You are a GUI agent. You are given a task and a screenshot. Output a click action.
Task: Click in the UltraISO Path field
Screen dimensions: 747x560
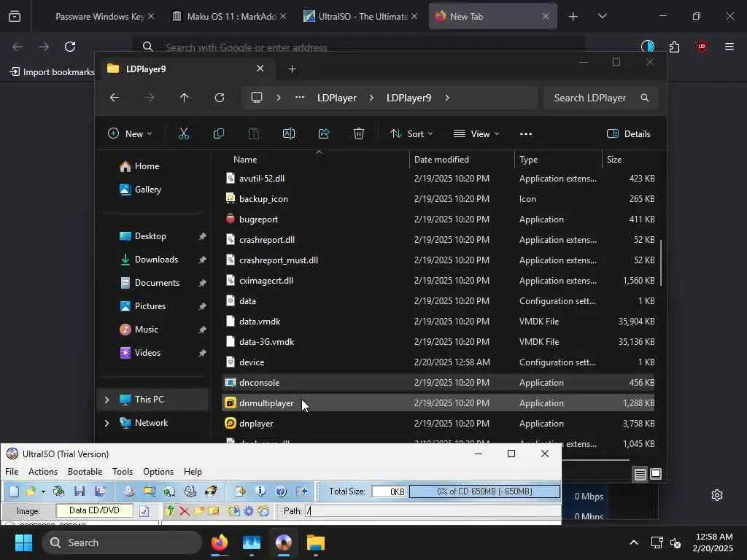(x=433, y=511)
